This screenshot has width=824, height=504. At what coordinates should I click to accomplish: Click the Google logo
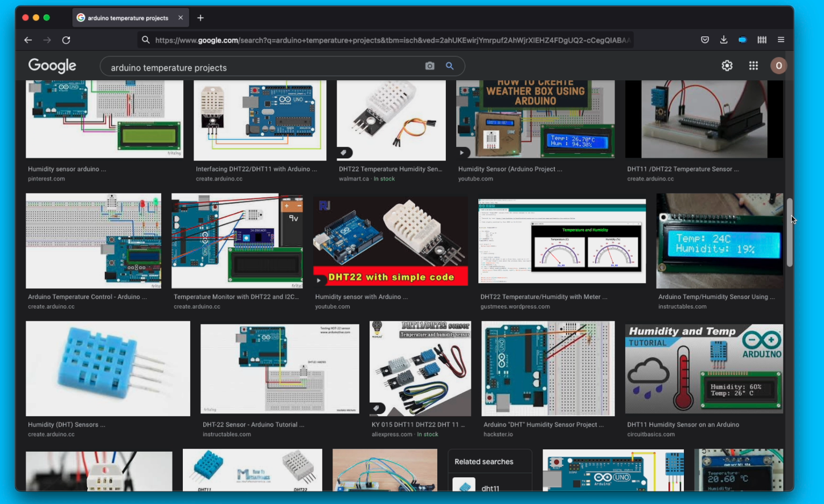(x=52, y=65)
